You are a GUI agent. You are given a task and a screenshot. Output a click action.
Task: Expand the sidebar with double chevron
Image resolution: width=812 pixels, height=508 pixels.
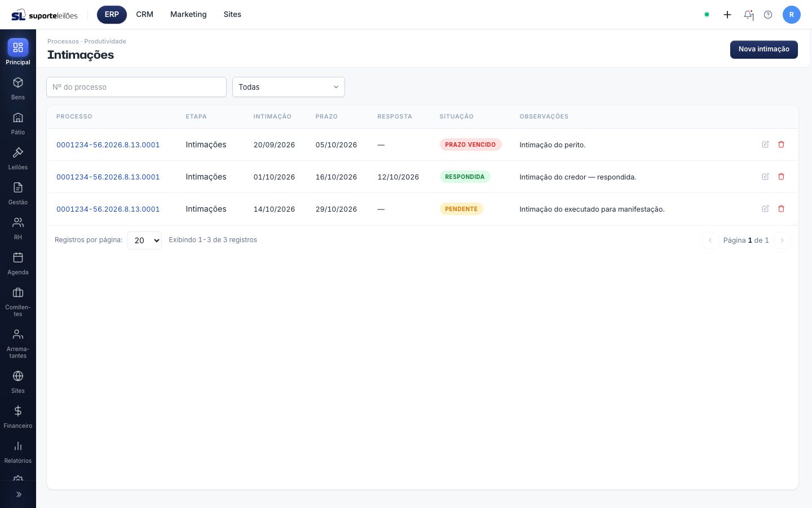pyautogui.click(x=19, y=494)
